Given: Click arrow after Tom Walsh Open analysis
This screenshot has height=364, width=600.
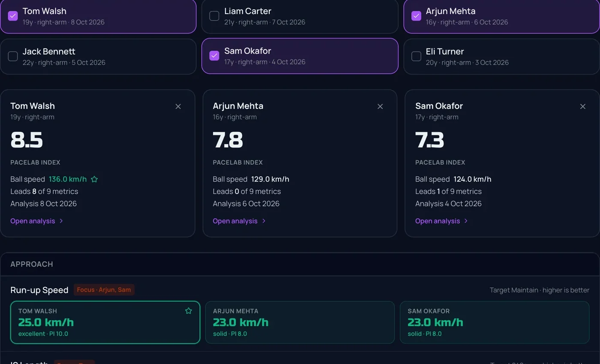Looking at the screenshot, I should pos(61,221).
